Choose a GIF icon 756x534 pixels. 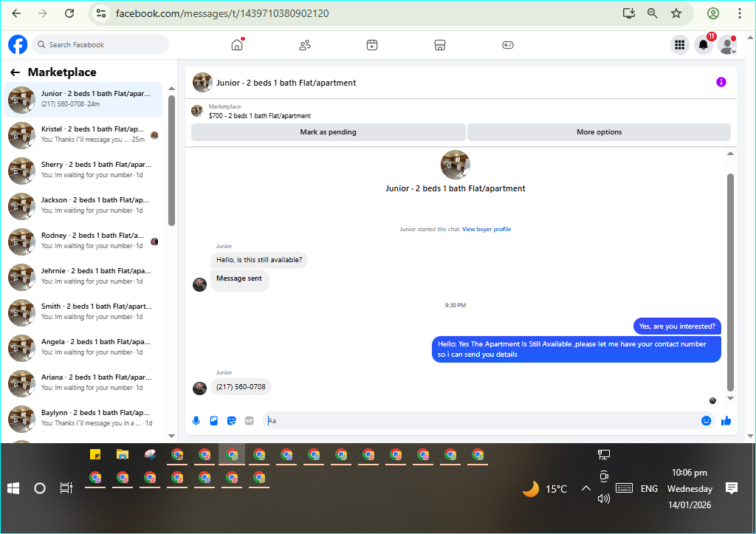pos(250,421)
